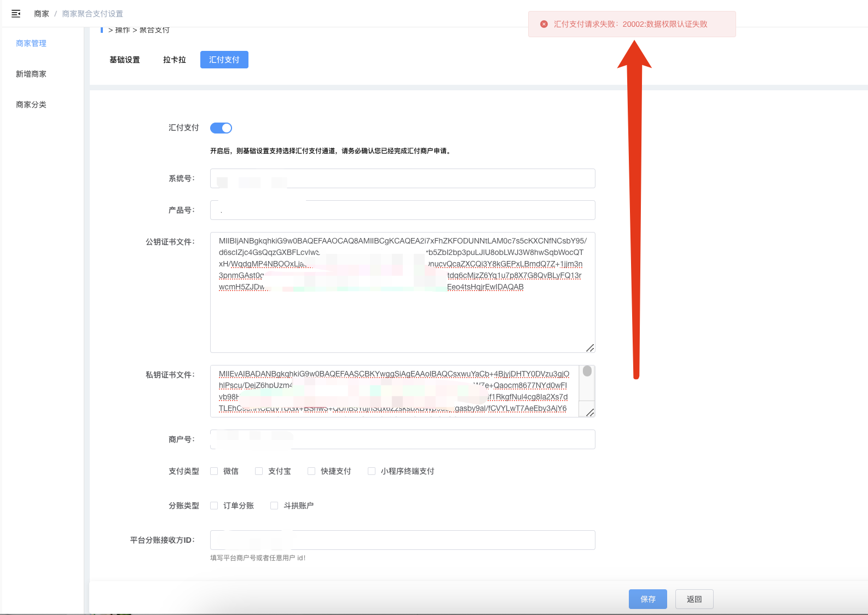Toggle the 汇付支付 switch off

221,128
